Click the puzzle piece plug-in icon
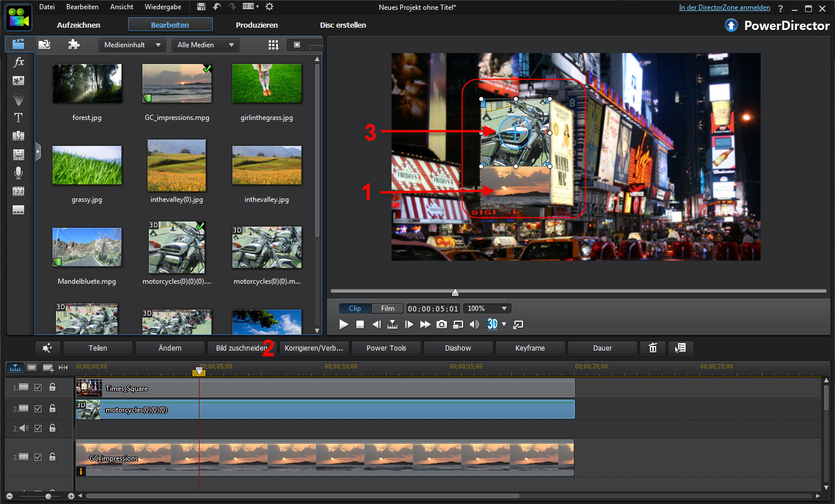The width and height of the screenshot is (835, 504). [x=74, y=44]
